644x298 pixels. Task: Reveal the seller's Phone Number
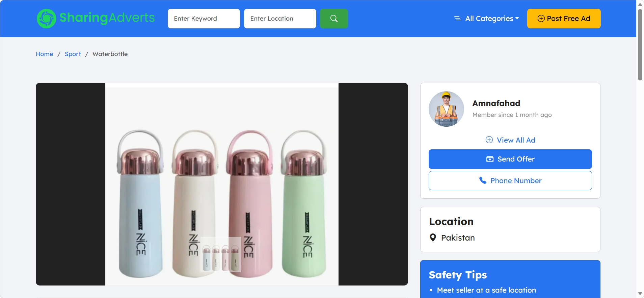510,181
